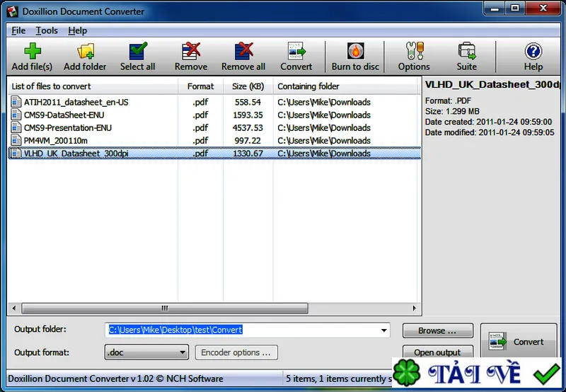Click the size value 558.54
Screen dimensions: 566x392
click(x=248, y=102)
